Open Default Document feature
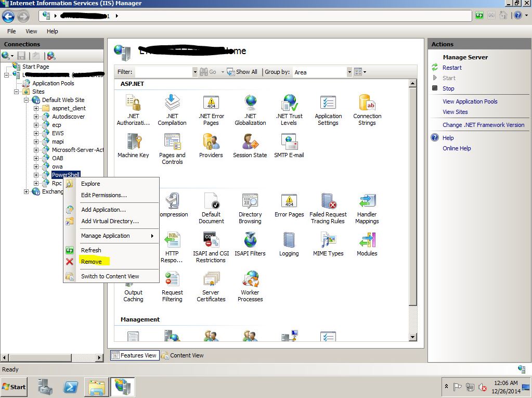 (x=211, y=208)
